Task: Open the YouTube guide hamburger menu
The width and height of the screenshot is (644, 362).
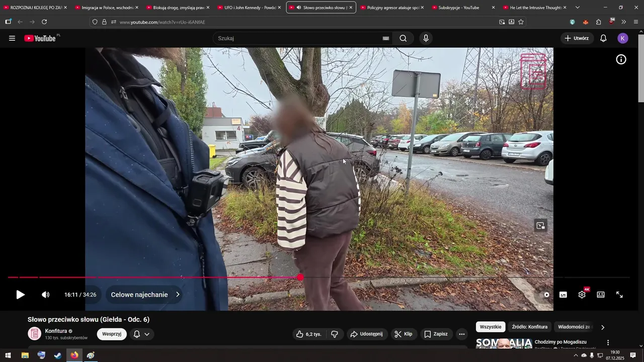Action: [12, 38]
